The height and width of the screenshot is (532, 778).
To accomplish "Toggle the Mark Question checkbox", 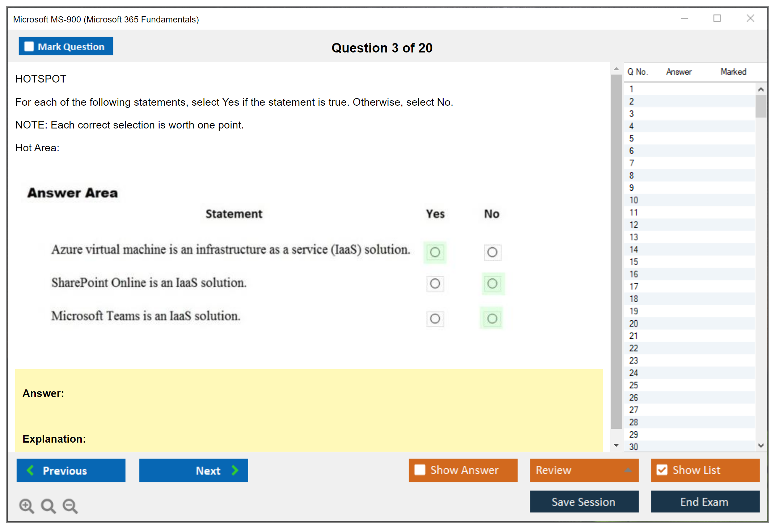I will tap(29, 46).
